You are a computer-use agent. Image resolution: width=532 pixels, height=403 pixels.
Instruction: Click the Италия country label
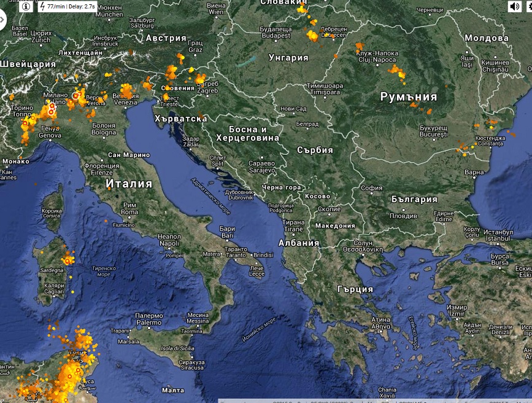click(x=128, y=183)
